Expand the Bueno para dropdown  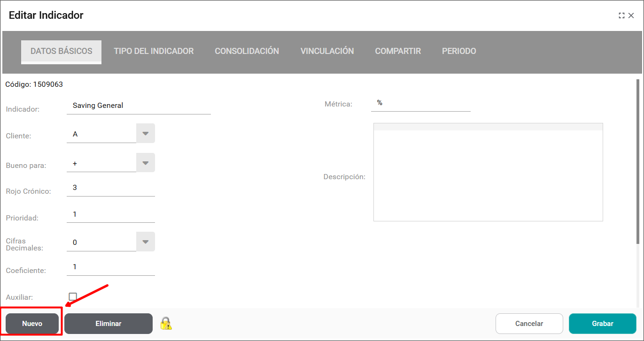point(146,163)
